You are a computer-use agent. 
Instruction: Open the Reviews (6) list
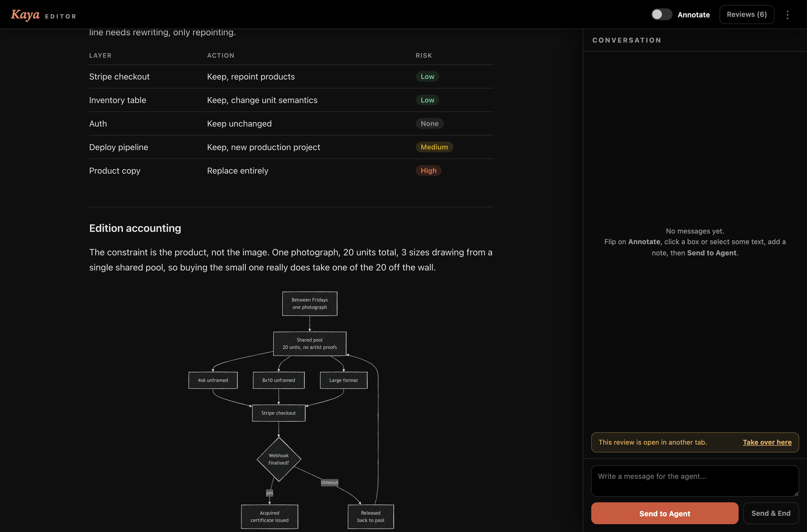click(x=746, y=15)
